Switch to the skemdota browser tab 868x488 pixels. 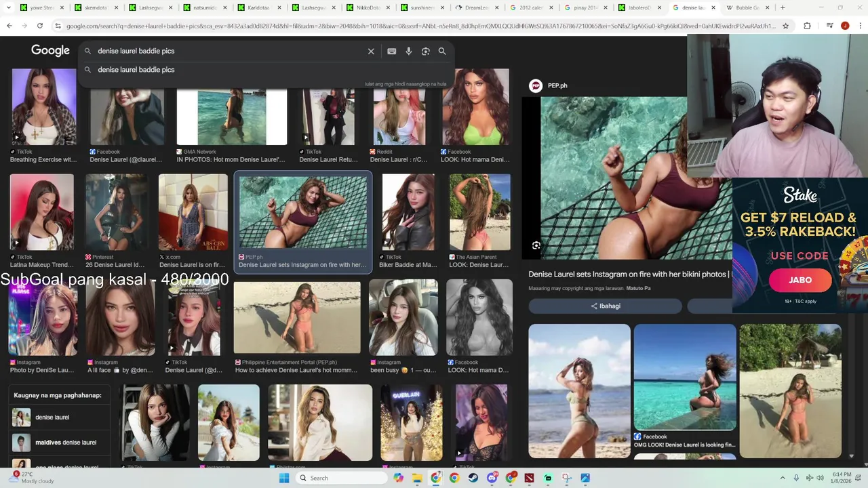(x=95, y=7)
